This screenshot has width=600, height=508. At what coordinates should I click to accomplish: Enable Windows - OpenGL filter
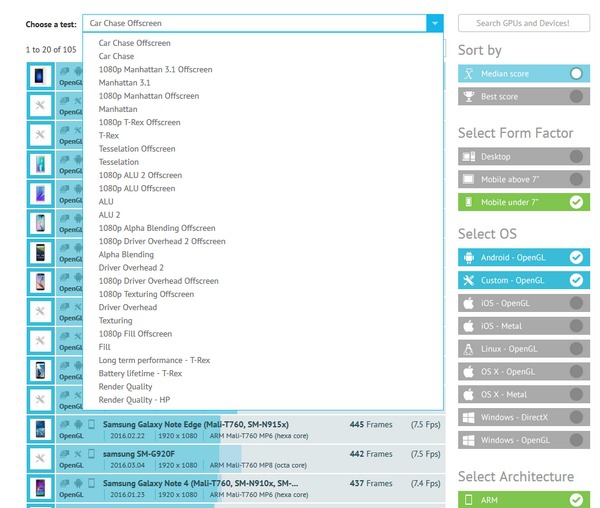(x=523, y=440)
